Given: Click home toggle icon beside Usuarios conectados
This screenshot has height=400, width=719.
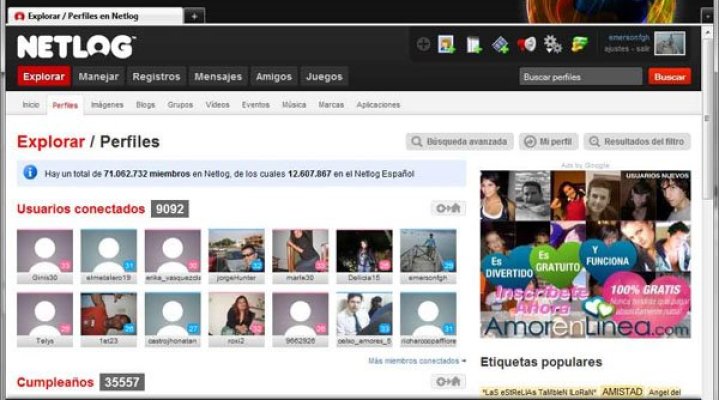Looking at the screenshot, I should coord(448,208).
